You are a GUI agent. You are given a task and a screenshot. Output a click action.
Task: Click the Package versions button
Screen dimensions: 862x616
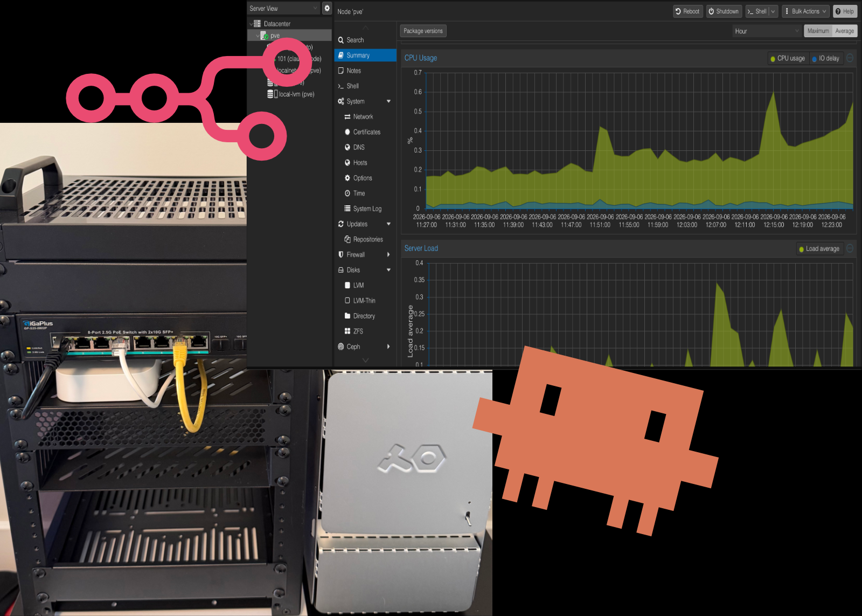[423, 31]
